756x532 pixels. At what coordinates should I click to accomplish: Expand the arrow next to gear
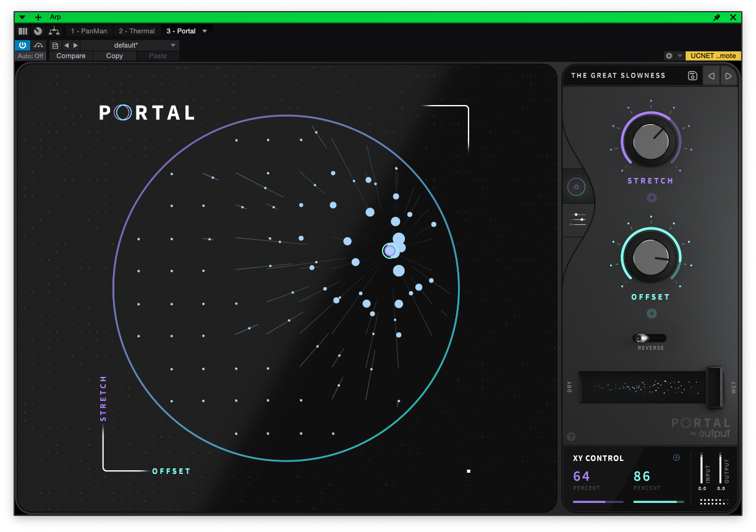click(x=680, y=56)
